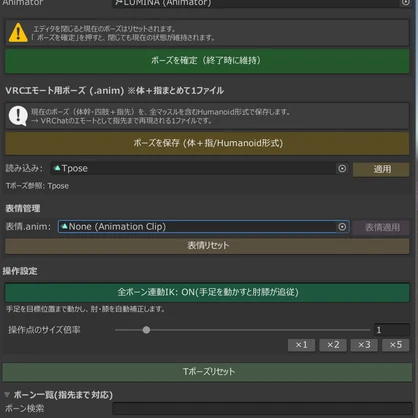The width and height of the screenshot is (418, 418).
Task: Toggle 全ボーン連動IK ON button
Action: (207, 292)
